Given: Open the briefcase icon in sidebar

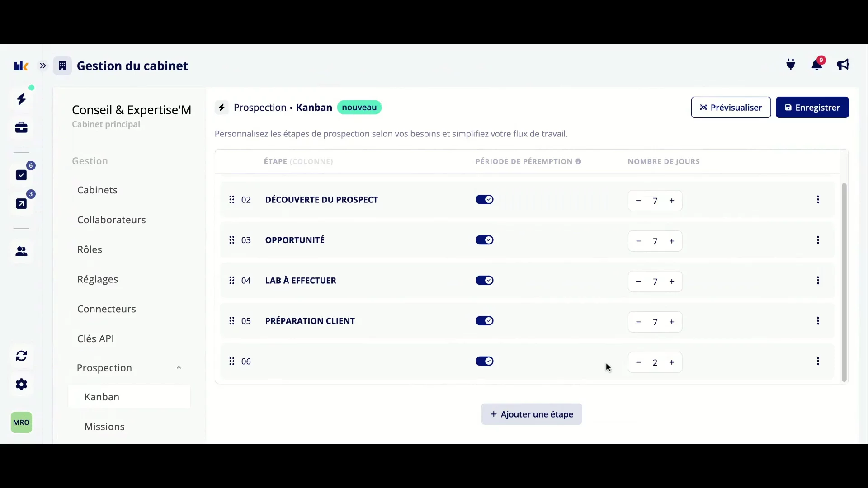Looking at the screenshot, I should [x=21, y=127].
